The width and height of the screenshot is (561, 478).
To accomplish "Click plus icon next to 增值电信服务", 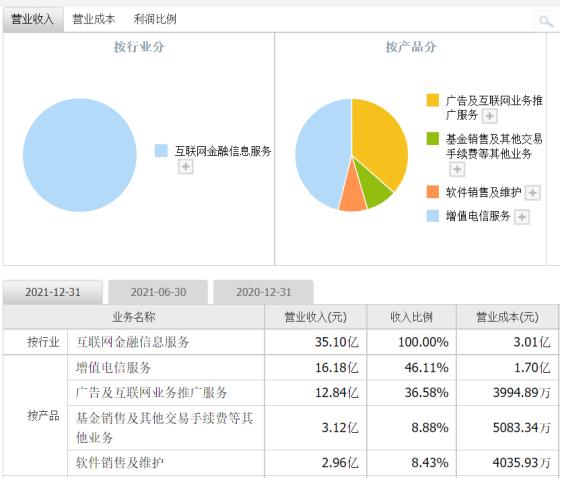I will tap(522, 217).
